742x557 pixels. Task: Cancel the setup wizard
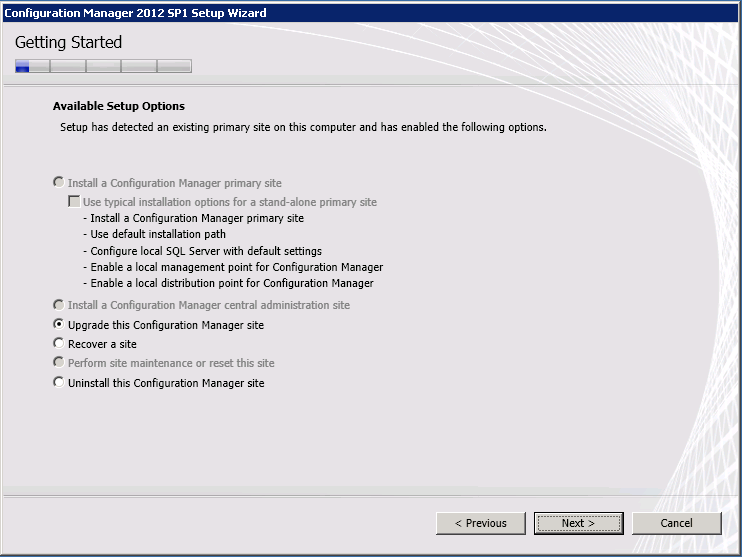676,523
